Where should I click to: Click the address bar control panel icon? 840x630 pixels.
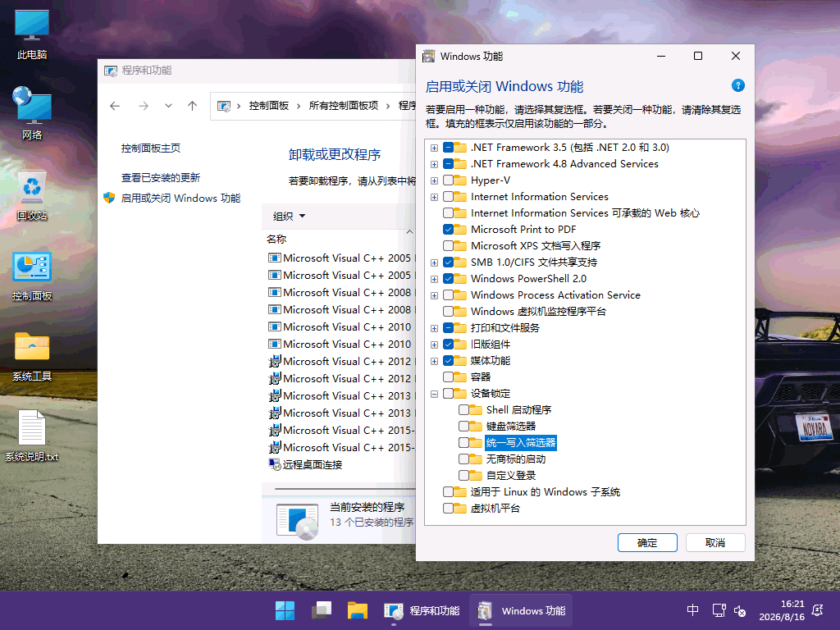click(224, 106)
